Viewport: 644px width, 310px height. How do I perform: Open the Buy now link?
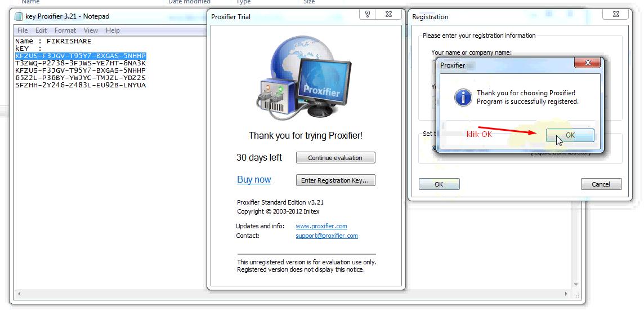254,180
